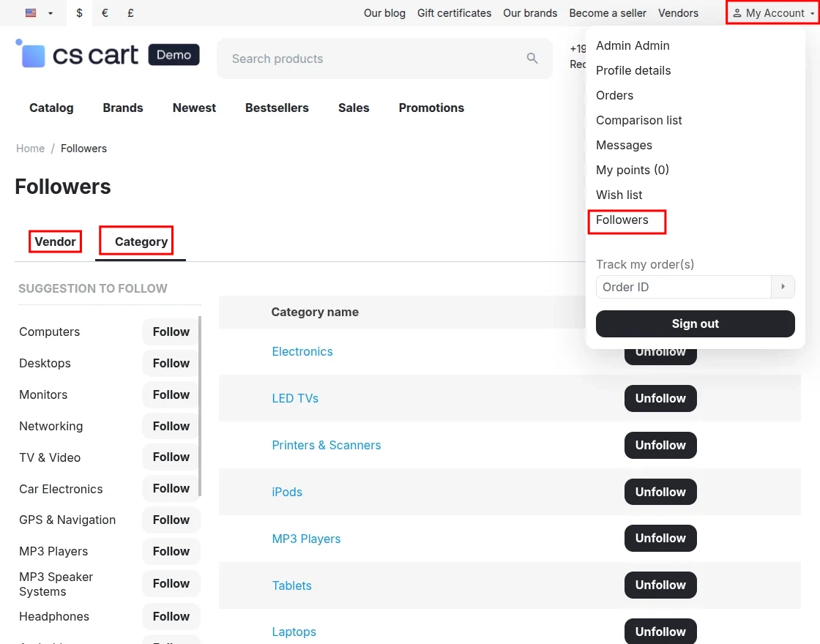Open Comparison list in account menu
Image resolution: width=820 pixels, height=644 pixels.
pyautogui.click(x=638, y=120)
